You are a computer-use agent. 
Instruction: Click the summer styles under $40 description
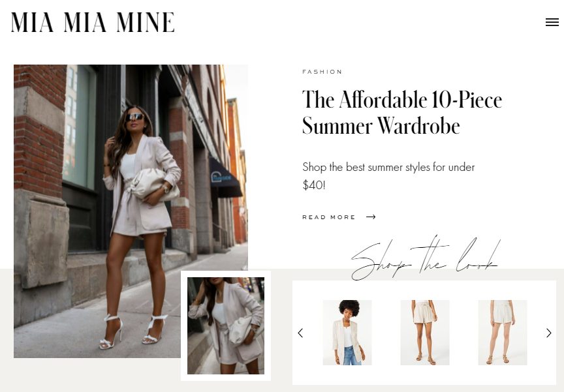pyautogui.click(x=388, y=176)
